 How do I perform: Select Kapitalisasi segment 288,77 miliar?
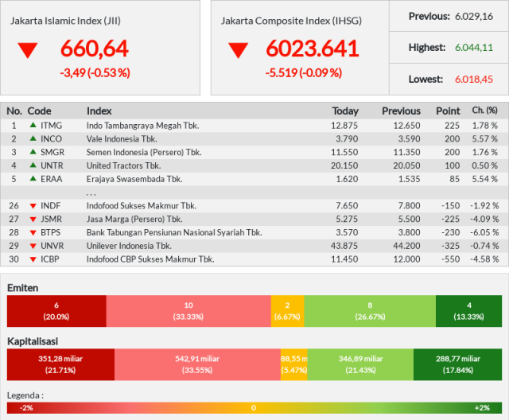[x=458, y=364]
